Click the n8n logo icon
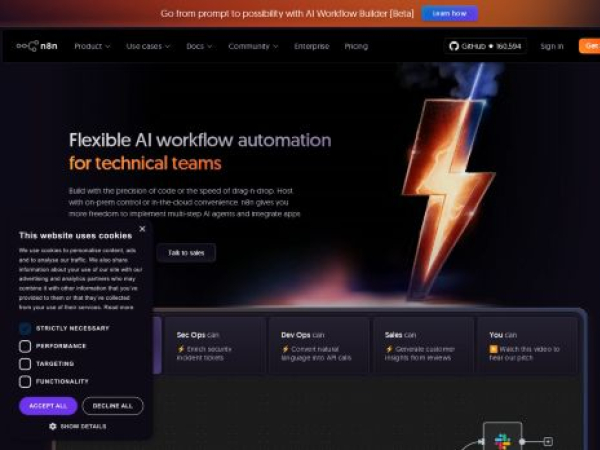Screen dimensions: 600x450 (x=28, y=46)
